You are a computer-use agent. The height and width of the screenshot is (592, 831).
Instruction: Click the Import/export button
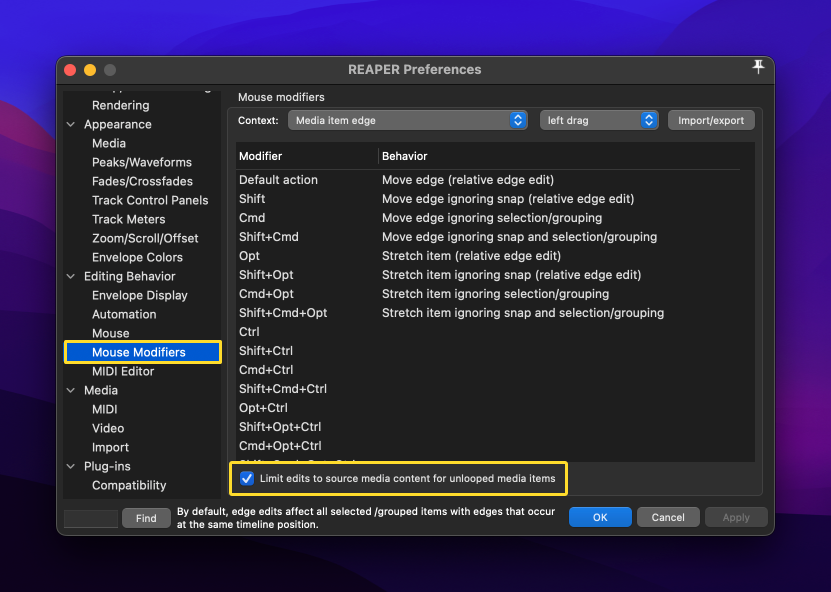tap(711, 120)
